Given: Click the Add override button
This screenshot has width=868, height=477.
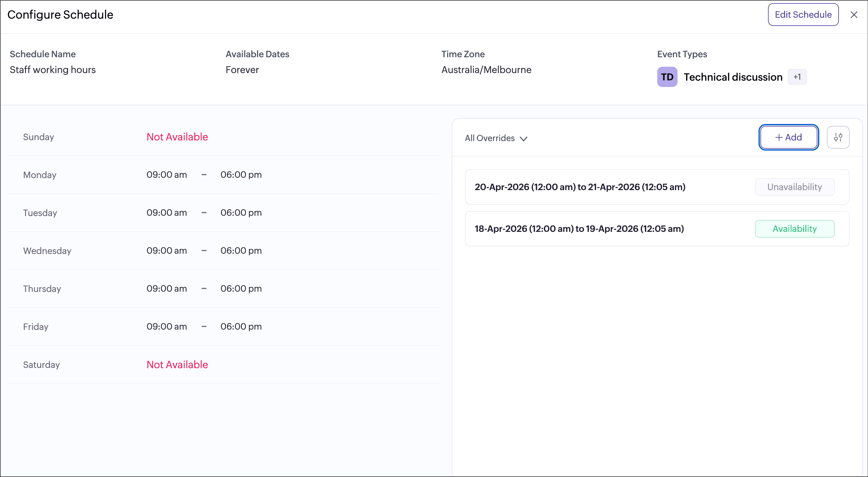Looking at the screenshot, I should pyautogui.click(x=789, y=138).
